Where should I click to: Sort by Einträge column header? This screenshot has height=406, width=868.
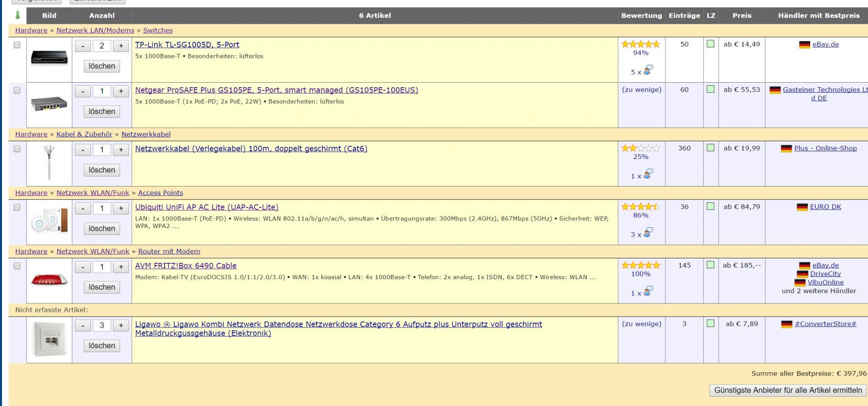point(684,15)
